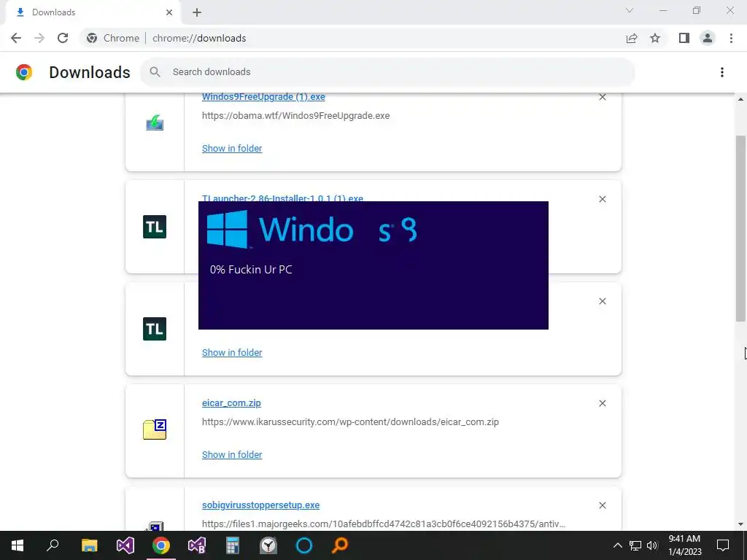Close the Downloads tab

click(169, 12)
